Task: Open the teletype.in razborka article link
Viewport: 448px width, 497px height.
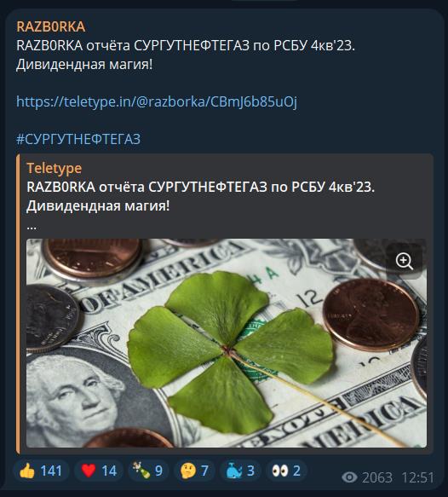Action: [x=157, y=101]
